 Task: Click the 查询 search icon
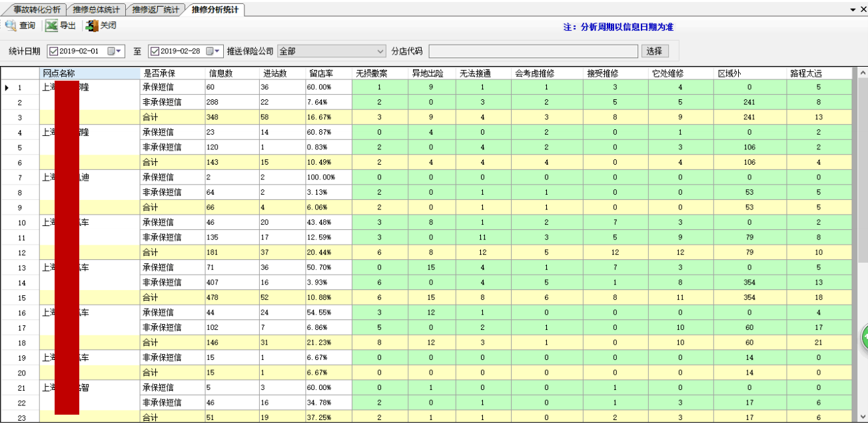click(11, 26)
